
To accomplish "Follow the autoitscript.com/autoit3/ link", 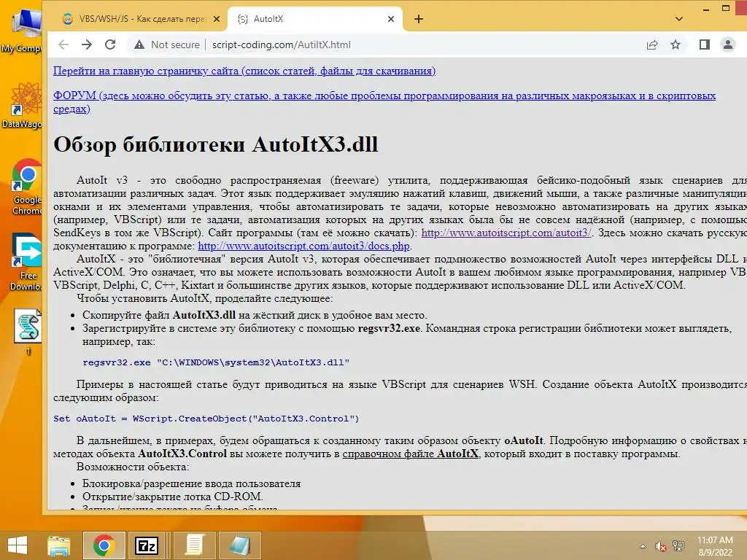I will coord(506,233).
